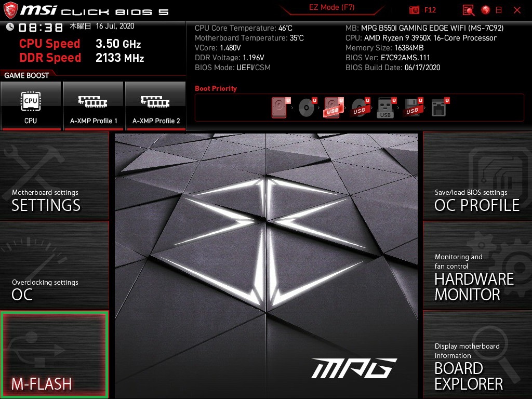Select the network boot device icon
This screenshot has width=532, height=399.
click(440, 108)
